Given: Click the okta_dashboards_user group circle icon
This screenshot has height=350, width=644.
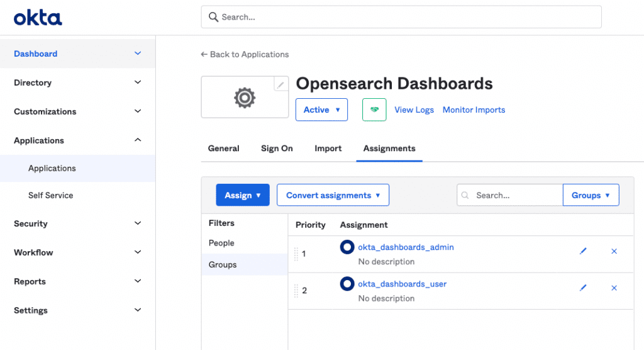Looking at the screenshot, I should point(347,283).
